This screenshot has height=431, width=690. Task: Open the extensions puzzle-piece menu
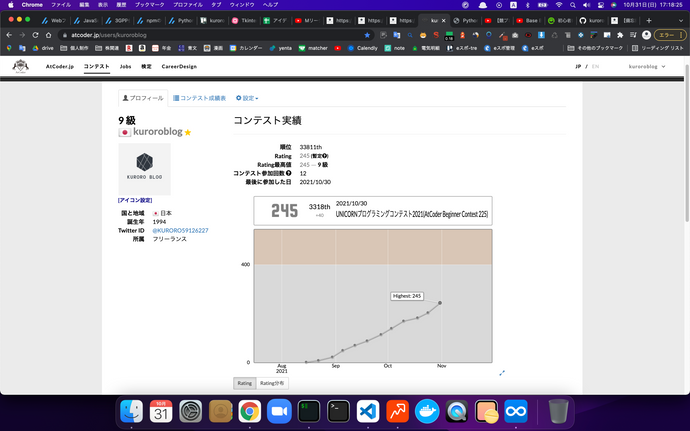pyautogui.click(x=620, y=35)
